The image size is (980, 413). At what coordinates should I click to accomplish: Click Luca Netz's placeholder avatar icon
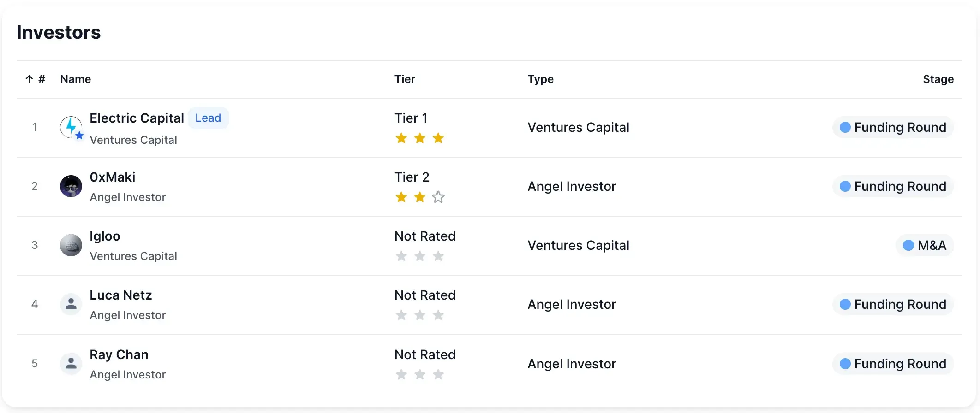pos(71,304)
